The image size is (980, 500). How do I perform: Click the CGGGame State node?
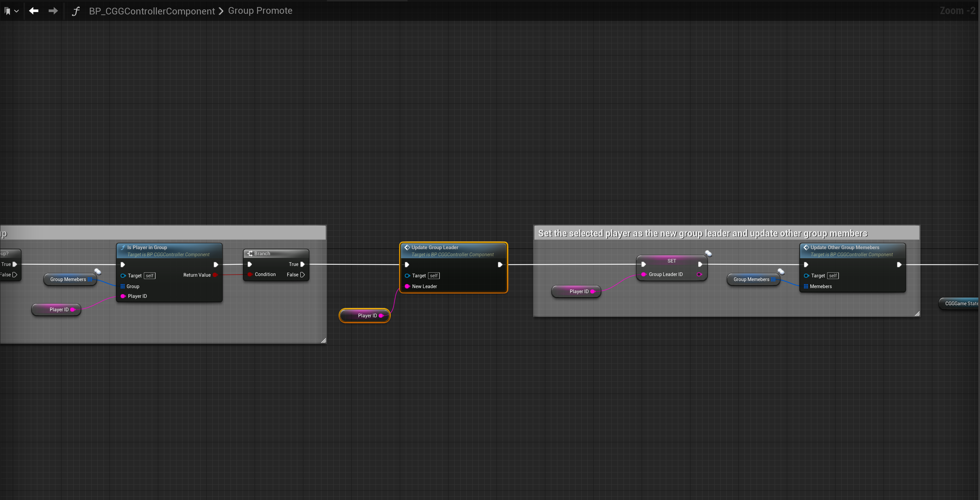960,304
